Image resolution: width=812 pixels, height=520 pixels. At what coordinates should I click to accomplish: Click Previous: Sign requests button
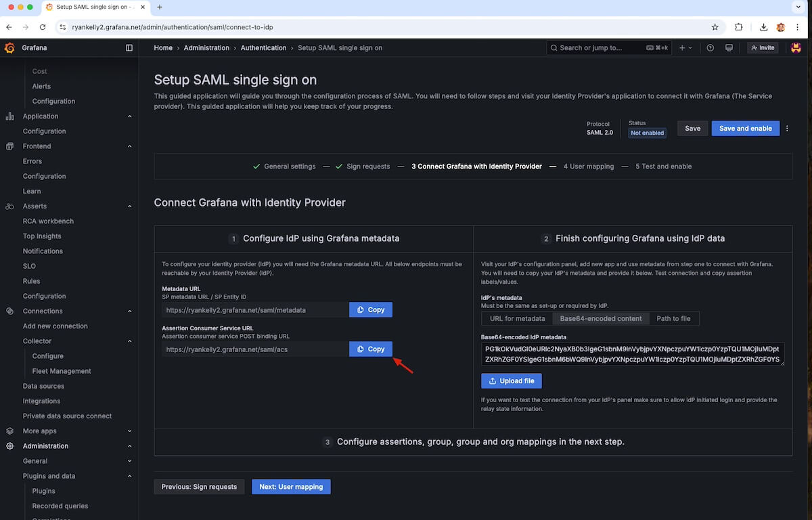tap(199, 486)
